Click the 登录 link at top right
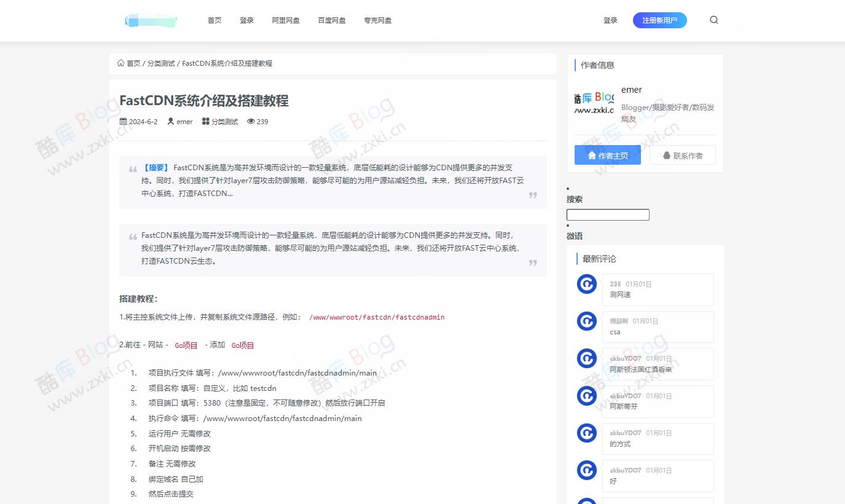This screenshot has width=845, height=504. 610,20
